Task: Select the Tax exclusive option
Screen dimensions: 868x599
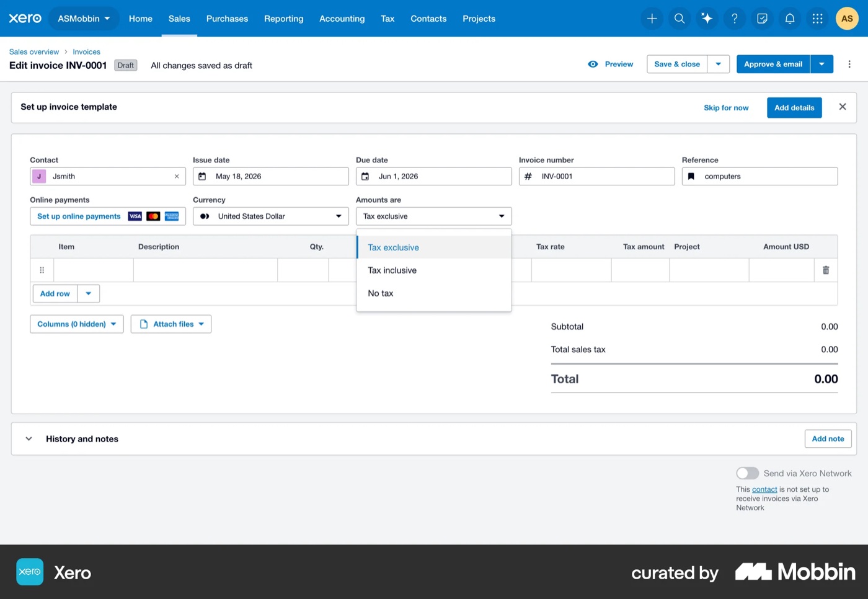Action: point(434,247)
